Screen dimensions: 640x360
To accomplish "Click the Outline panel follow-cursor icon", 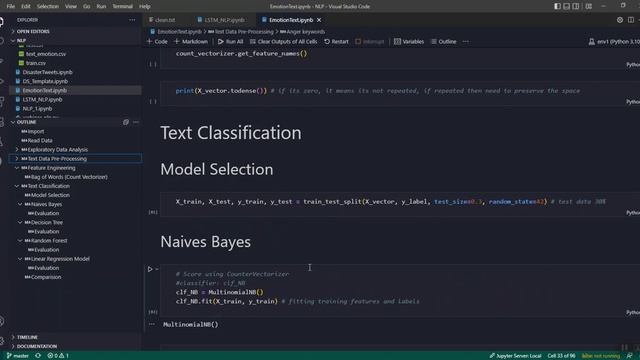I will pyautogui.click(x=126, y=122).
